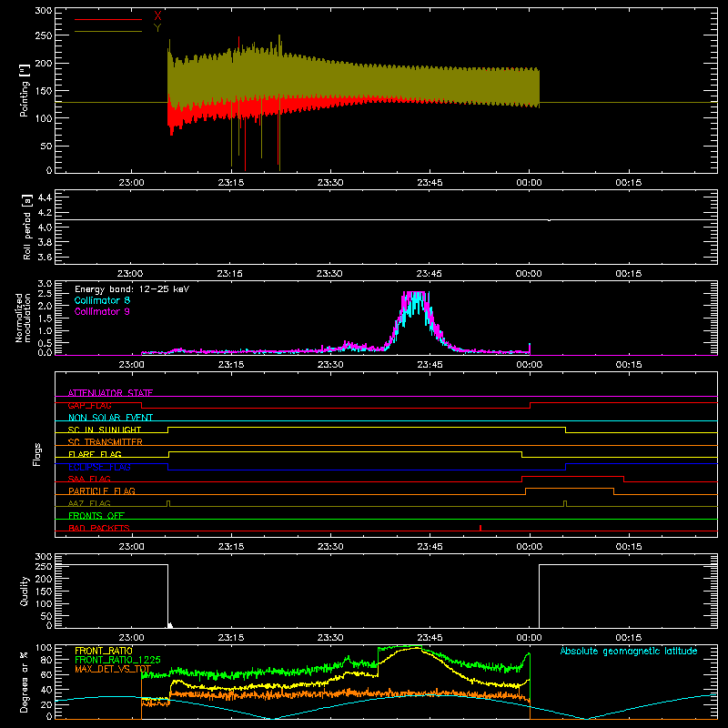728x728 pixels.
Task: Select the FRONTS_OFF flag label
Action: (x=96, y=515)
